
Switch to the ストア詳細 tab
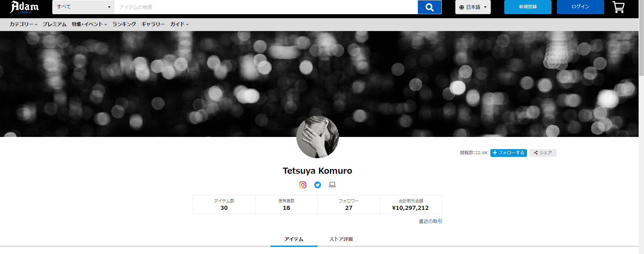(341, 239)
